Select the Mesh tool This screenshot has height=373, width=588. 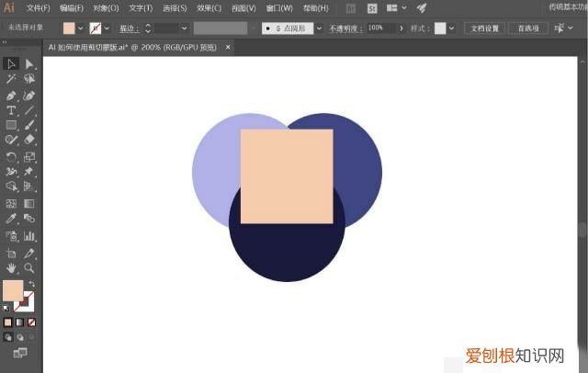(x=11, y=204)
